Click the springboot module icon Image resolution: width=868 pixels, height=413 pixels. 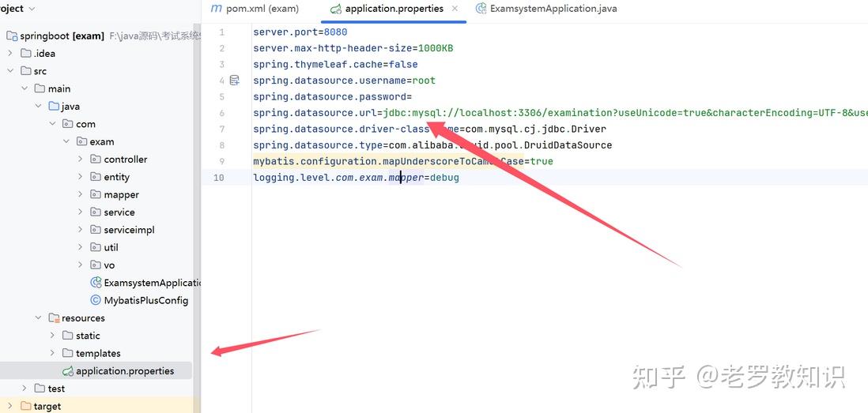[x=12, y=36]
